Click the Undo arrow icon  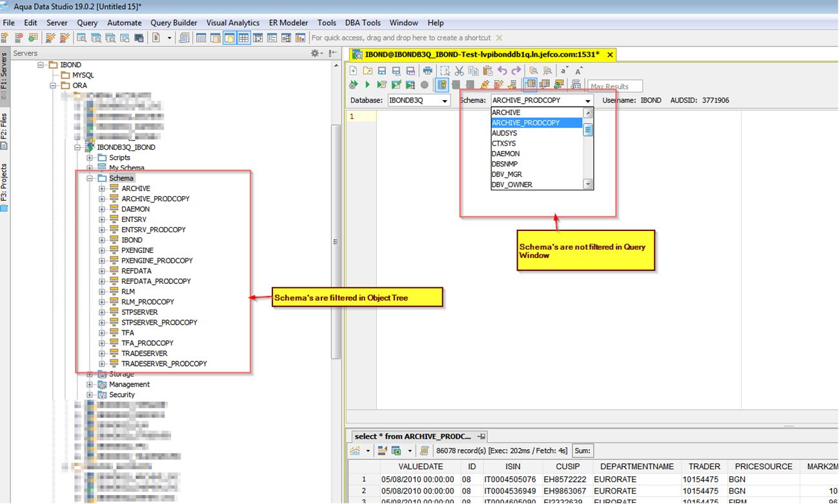502,70
